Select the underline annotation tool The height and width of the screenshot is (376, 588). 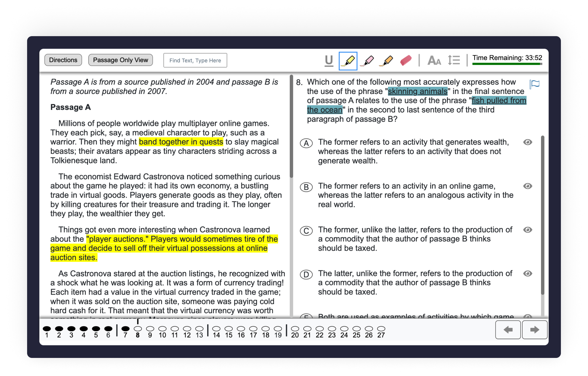[329, 61]
